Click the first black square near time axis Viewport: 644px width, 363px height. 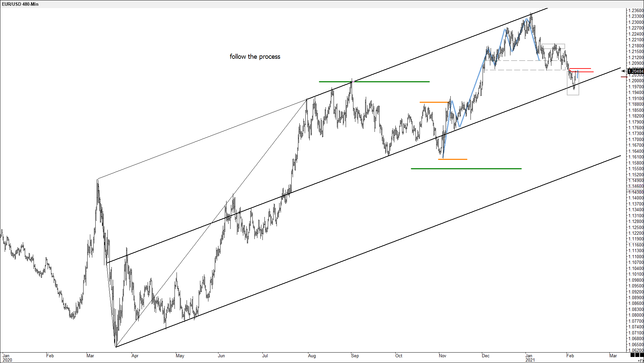(x=633, y=355)
